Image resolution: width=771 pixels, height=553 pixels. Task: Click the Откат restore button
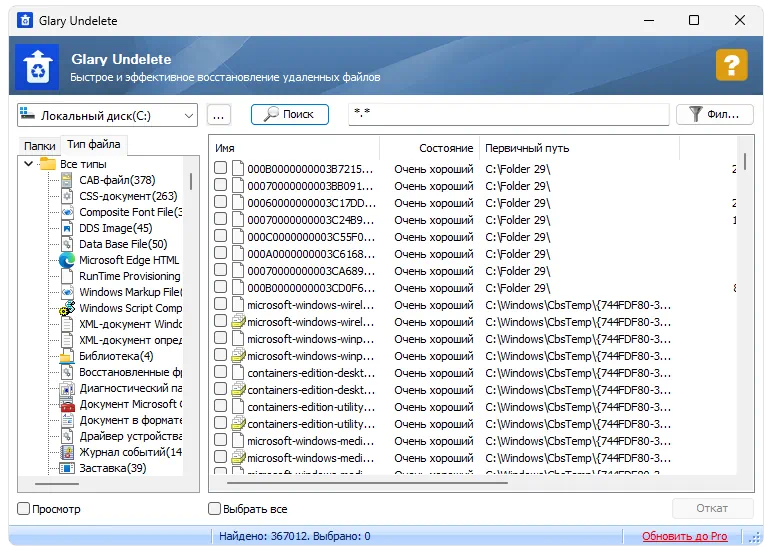pyautogui.click(x=712, y=508)
